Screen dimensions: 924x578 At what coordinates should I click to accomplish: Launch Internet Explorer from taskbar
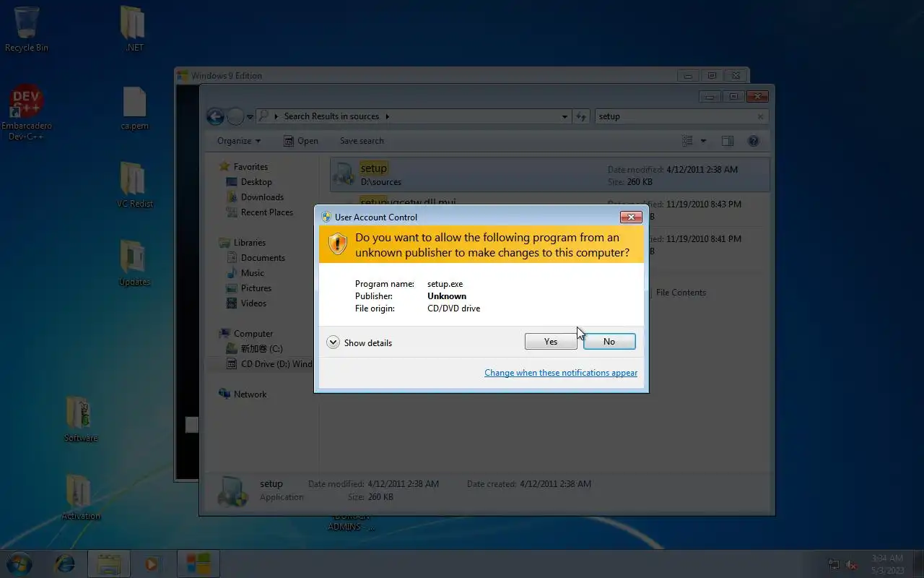pos(65,563)
